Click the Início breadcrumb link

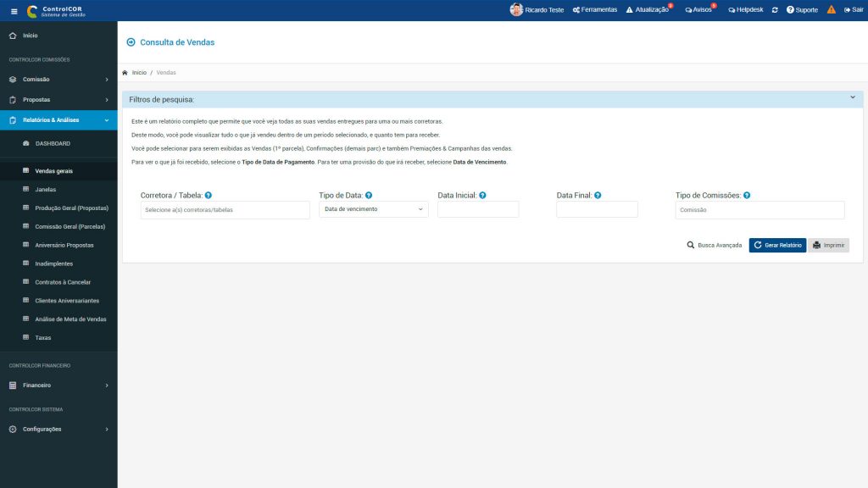point(139,73)
